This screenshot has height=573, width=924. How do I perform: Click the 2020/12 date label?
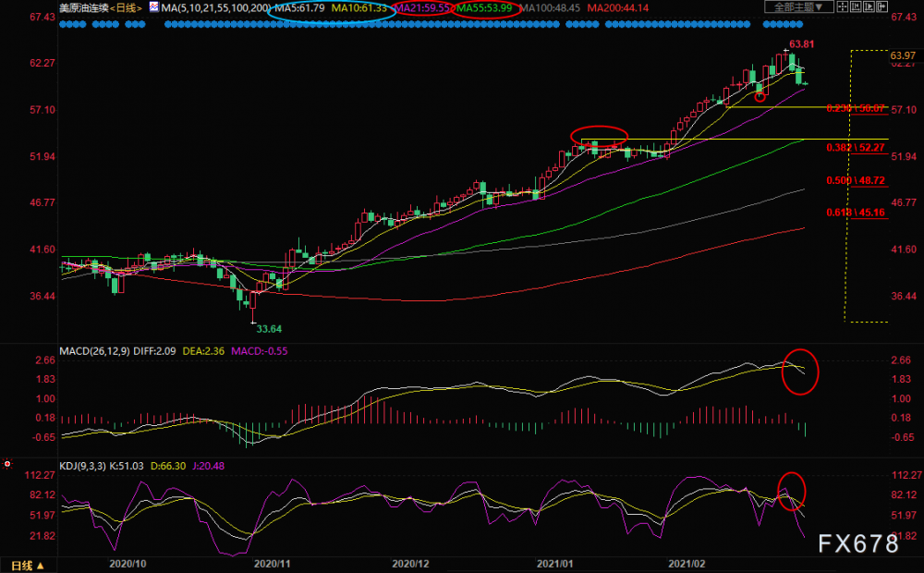(411, 564)
